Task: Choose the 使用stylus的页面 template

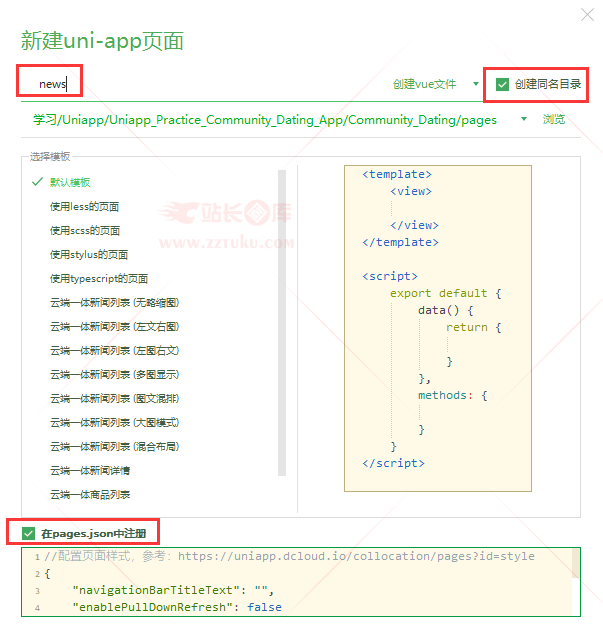Action: [89, 254]
